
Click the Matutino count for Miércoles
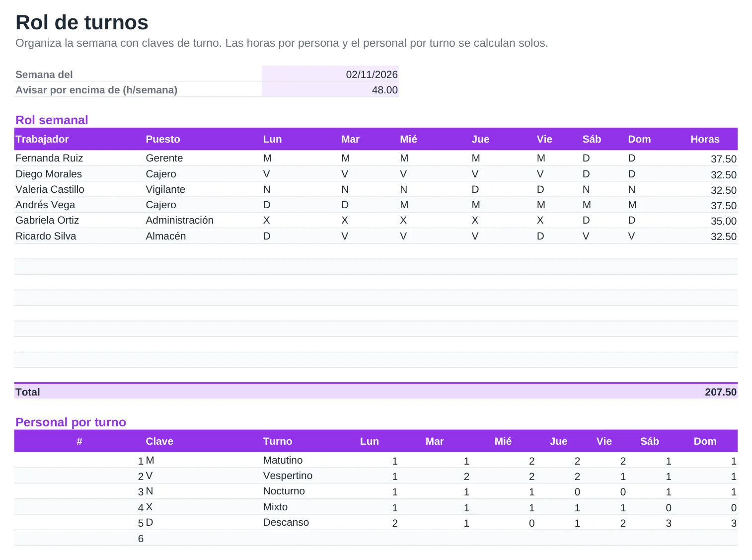(x=531, y=461)
